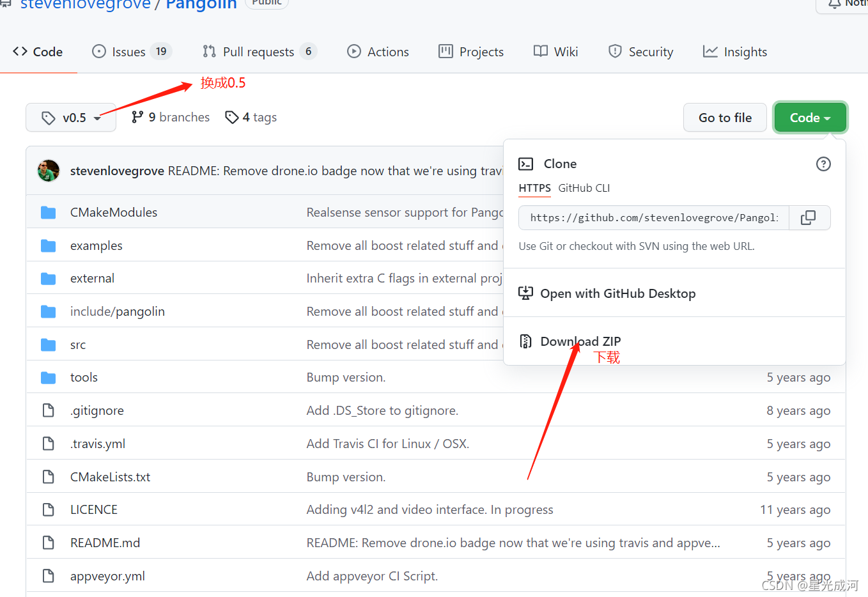868x597 pixels.
Task: Click stevenlovegrove's avatar image
Action: (x=49, y=171)
